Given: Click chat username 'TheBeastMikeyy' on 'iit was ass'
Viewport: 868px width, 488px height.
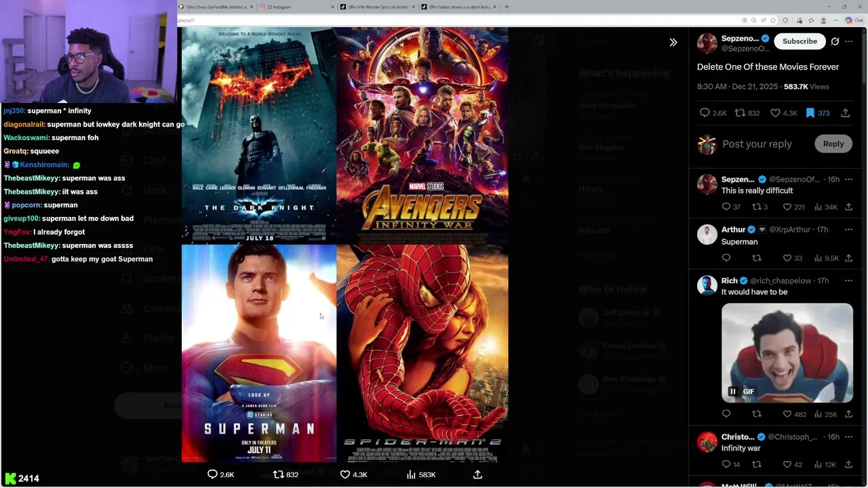Looking at the screenshot, I should (32, 192).
